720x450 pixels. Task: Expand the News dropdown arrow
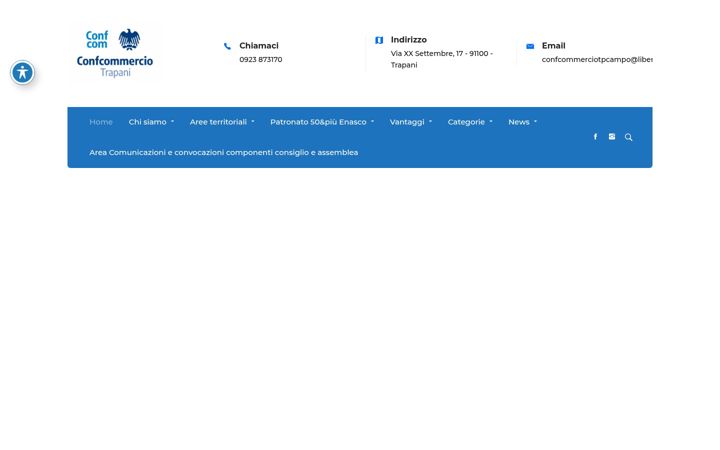click(535, 122)
